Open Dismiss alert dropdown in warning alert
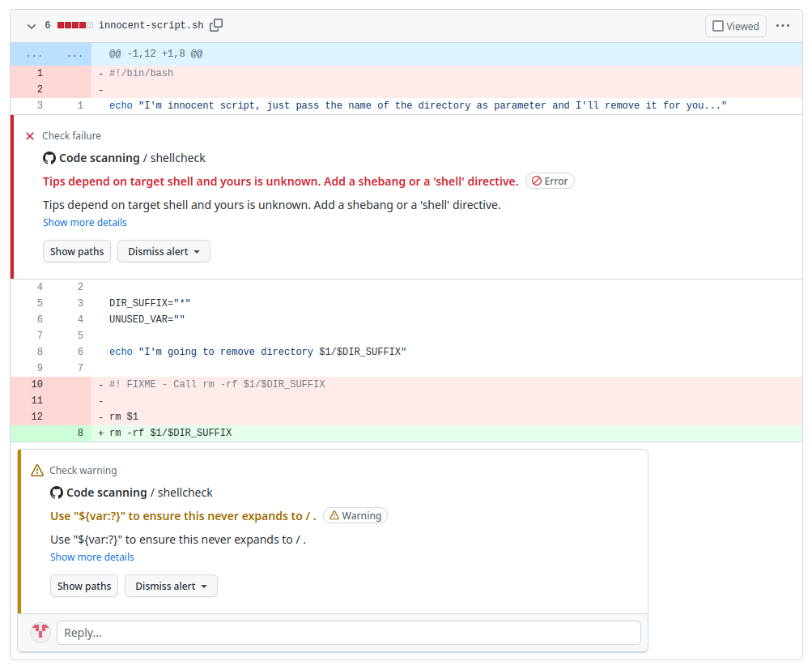Screen dimensions: 812x670 coord(171,586)
